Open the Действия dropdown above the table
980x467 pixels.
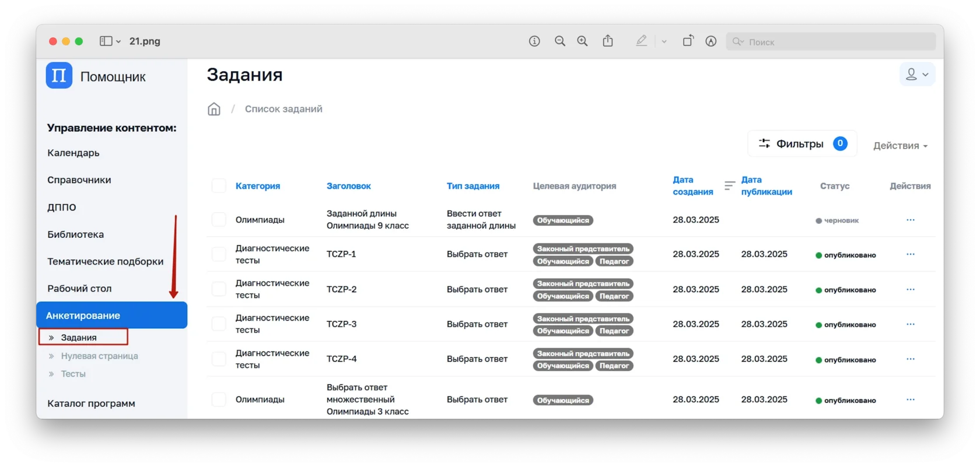click(x=900, y=146)
